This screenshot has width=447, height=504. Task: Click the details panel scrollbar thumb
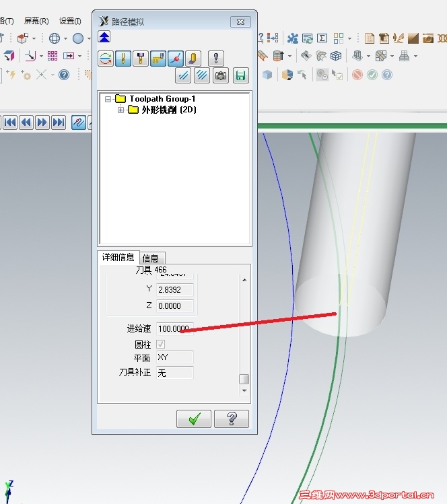(244, 379)
